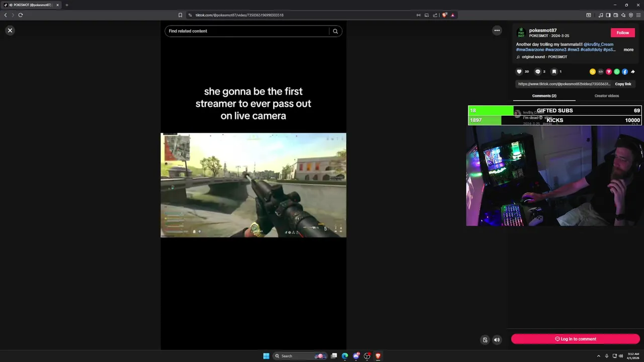Click the Brave Shields lion icon
The image size is (644, 362).
pos(444,15)
